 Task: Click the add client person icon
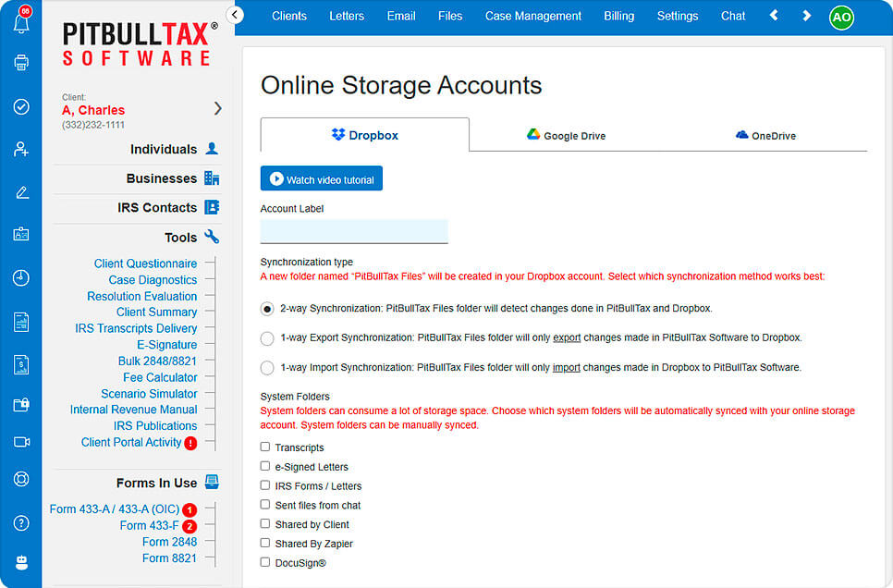click(21, 149)
